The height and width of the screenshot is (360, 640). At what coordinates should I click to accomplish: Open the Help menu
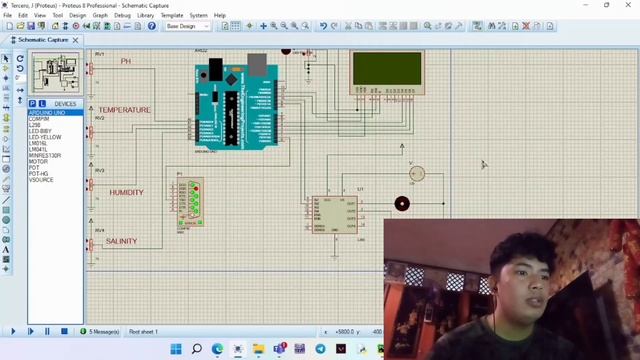(x=220, y=15)
